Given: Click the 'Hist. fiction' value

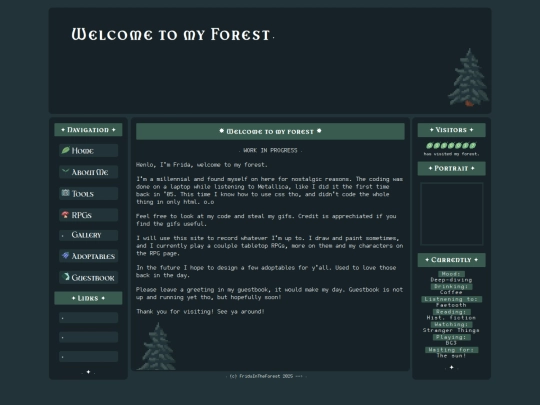Looking at the screenshot, I should click(451, 318).
